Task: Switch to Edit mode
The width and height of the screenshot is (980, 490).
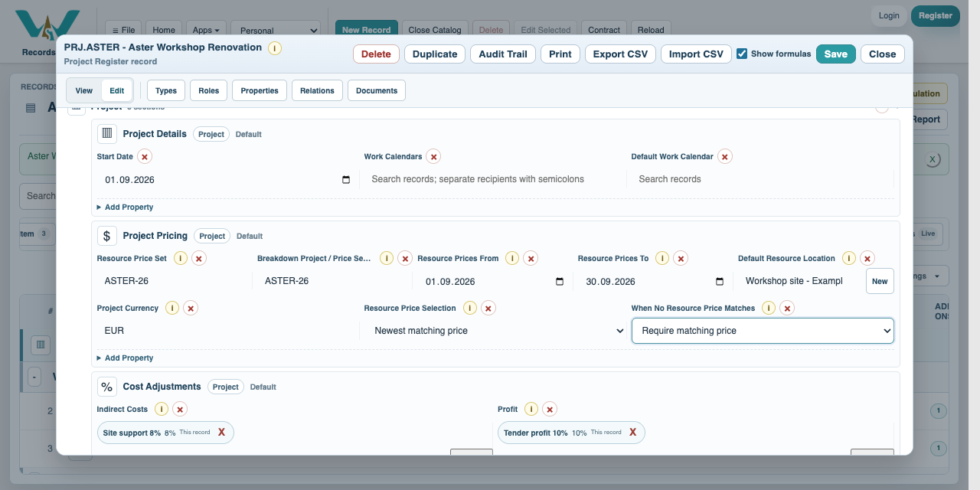Action: click(x=116, y=90)
